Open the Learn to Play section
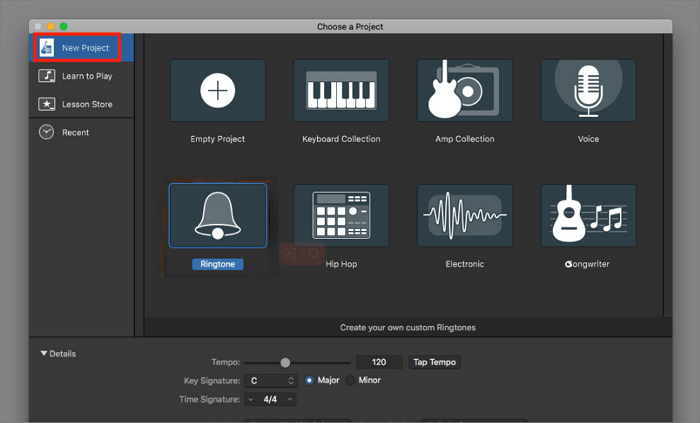700x423 pixels. (82, 76)
